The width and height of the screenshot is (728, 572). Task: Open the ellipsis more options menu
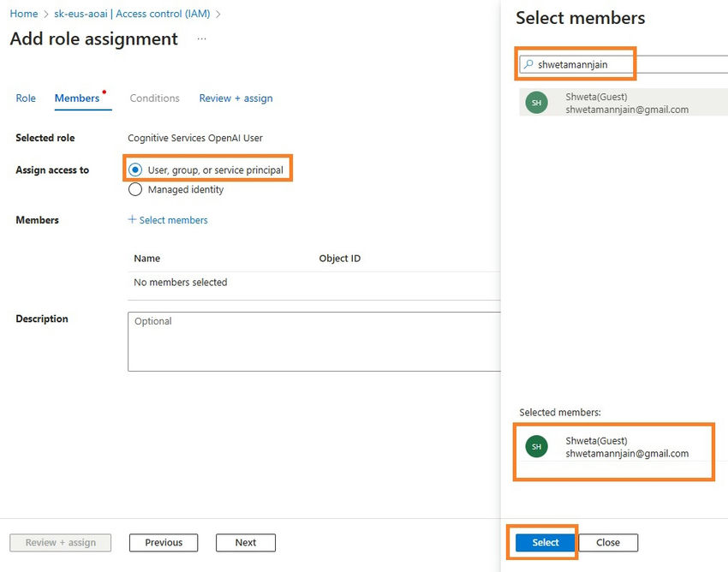201,39
